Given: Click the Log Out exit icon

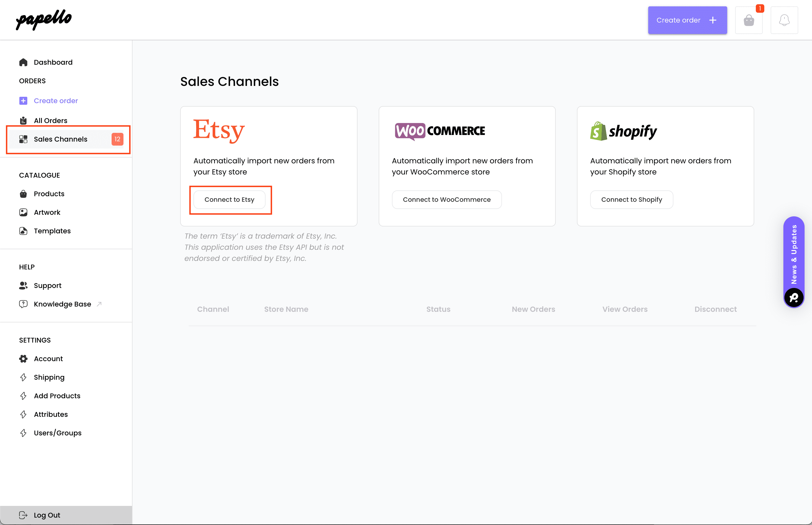Looking at the screenshot, I should pyautogui.click(x=23, y=515).
